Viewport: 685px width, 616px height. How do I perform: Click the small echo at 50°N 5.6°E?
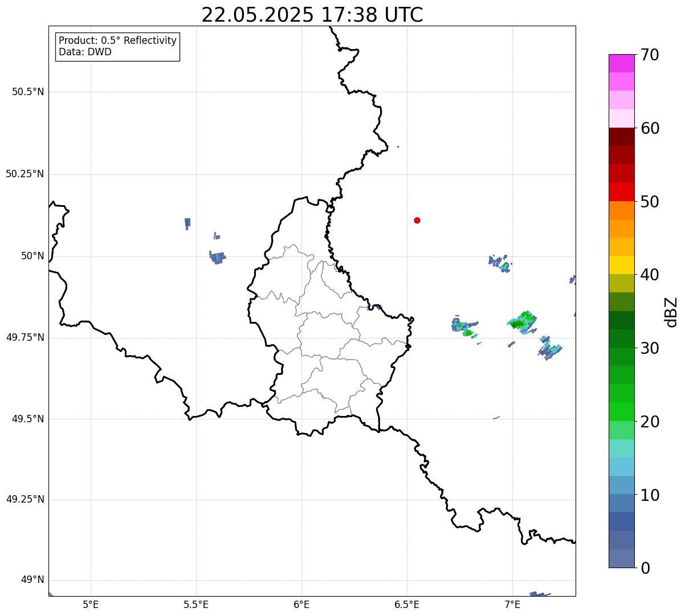(217, 257)
